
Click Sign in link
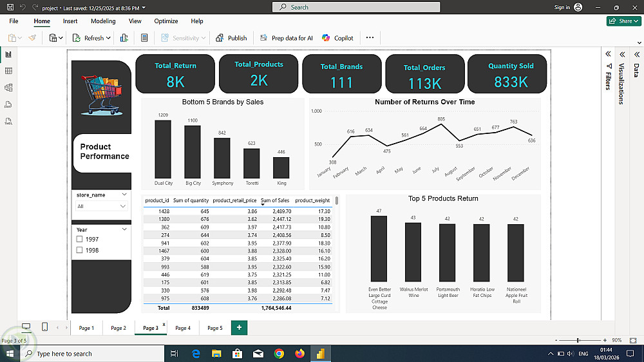coord(562,7)
